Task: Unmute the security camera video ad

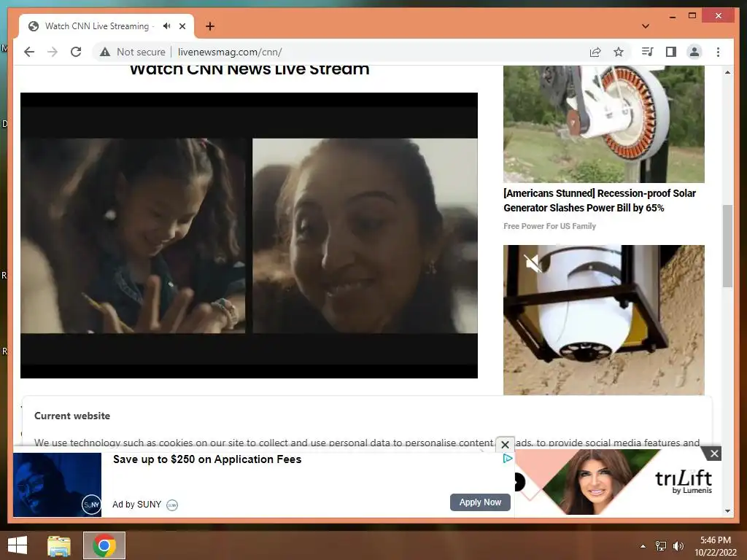Action: pos(532,262)
